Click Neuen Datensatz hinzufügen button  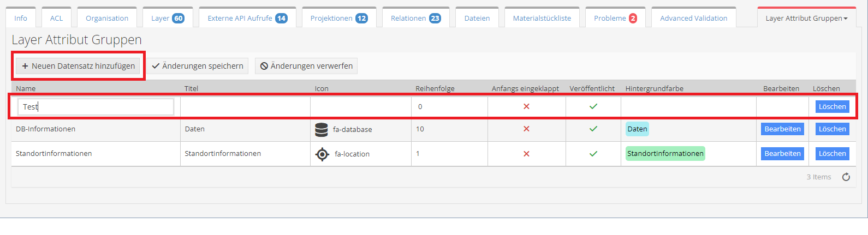tap(78, 66)
